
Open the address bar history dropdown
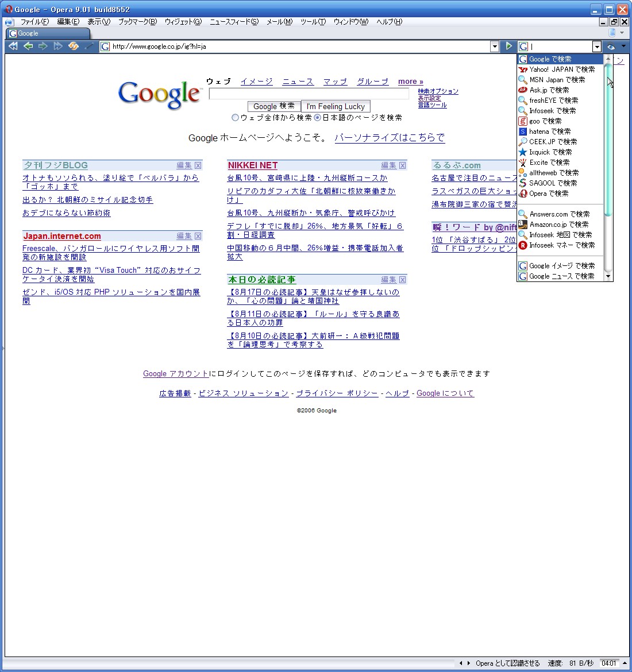point(494,47)
